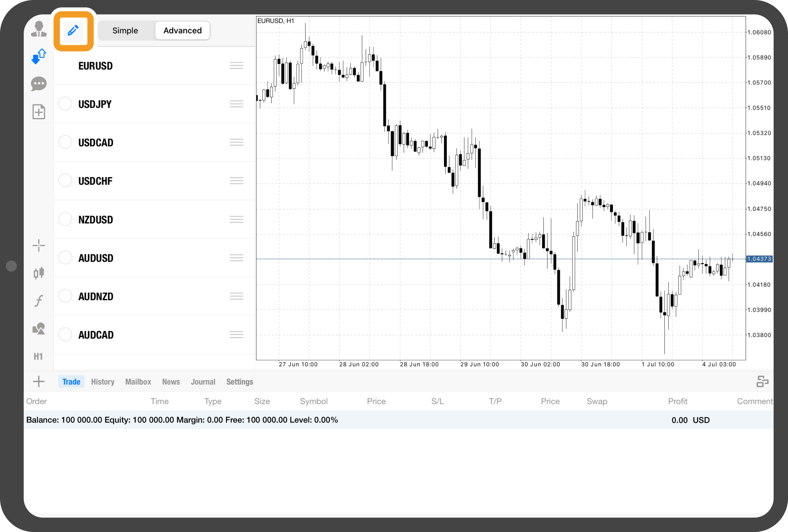Viewport: 788px width, 532px height.
Task: Toggle the panel layout icon at right
Action: tap(762, 381)
